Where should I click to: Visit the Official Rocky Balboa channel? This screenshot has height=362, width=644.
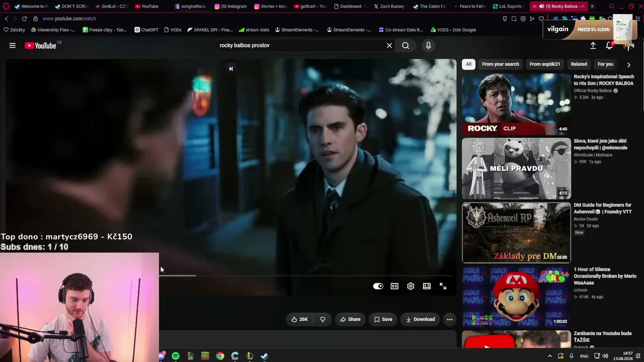tap(593, 90)
